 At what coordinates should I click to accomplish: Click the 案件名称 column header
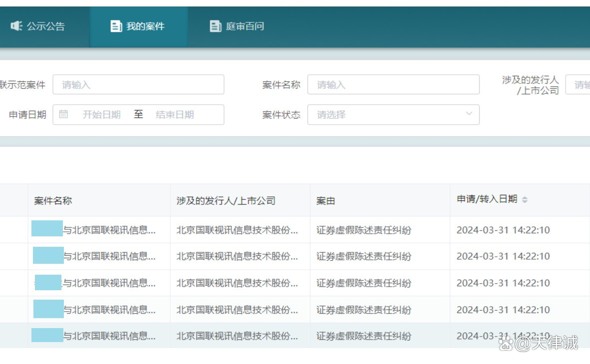(x=53, y=200)
